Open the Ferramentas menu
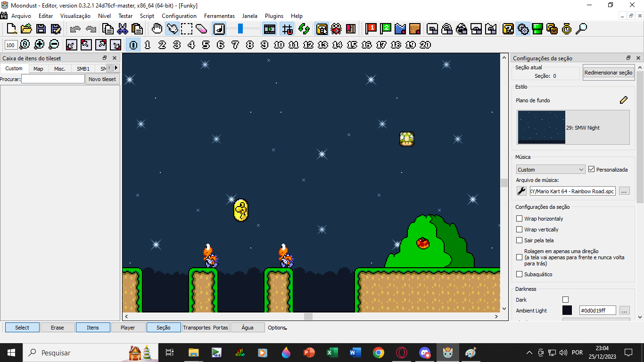 (x=219, y=16)
